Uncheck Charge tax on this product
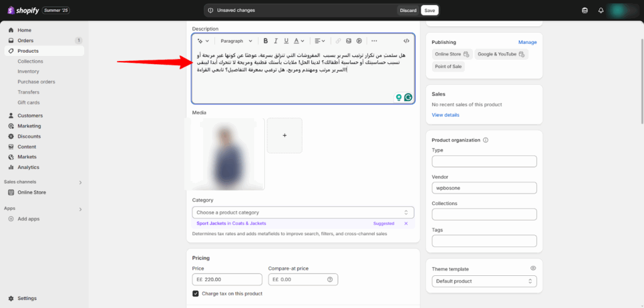 click(196, 294)
